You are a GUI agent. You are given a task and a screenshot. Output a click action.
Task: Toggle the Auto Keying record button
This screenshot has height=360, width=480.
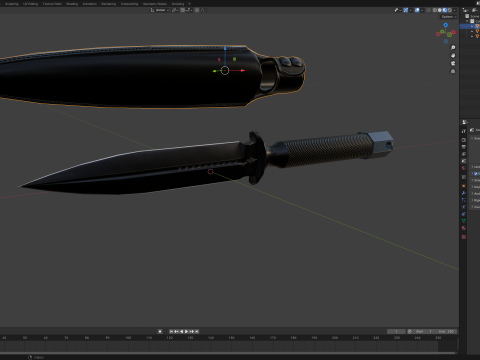160,331
